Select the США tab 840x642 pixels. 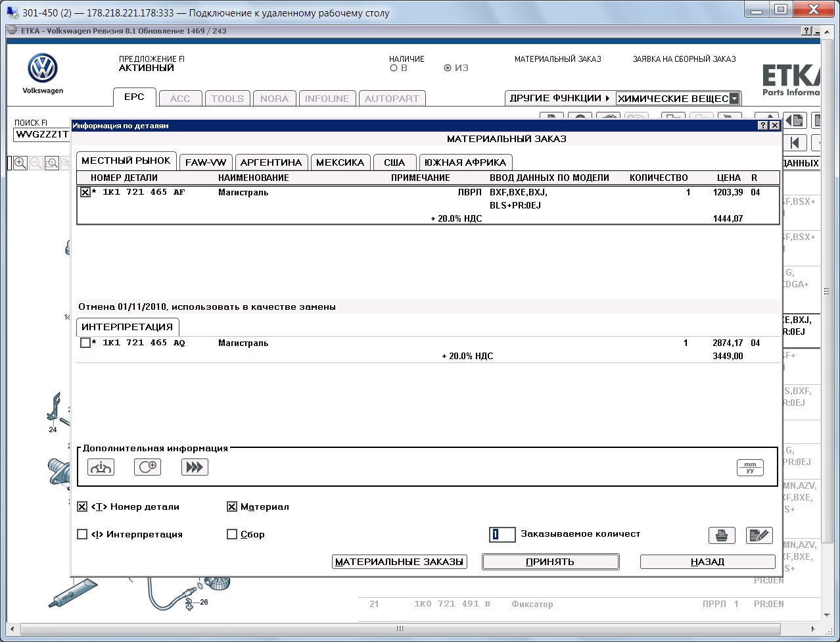[x=394, y=162]
